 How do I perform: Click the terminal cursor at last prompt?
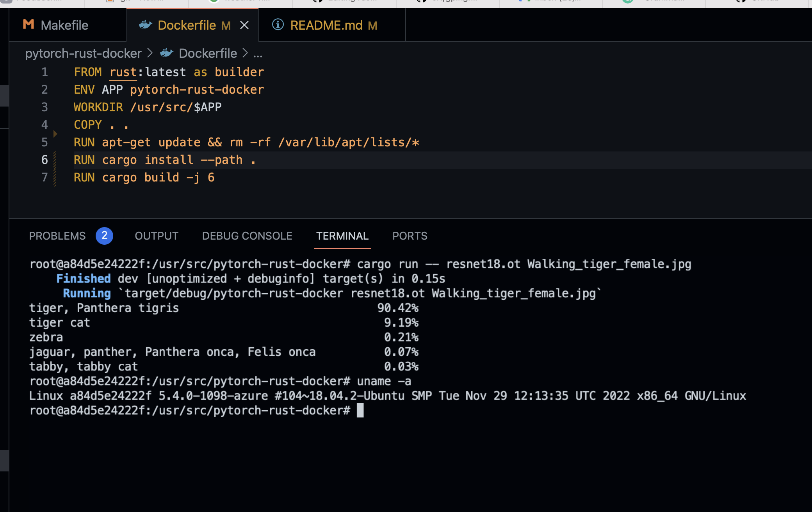[360, 411]
